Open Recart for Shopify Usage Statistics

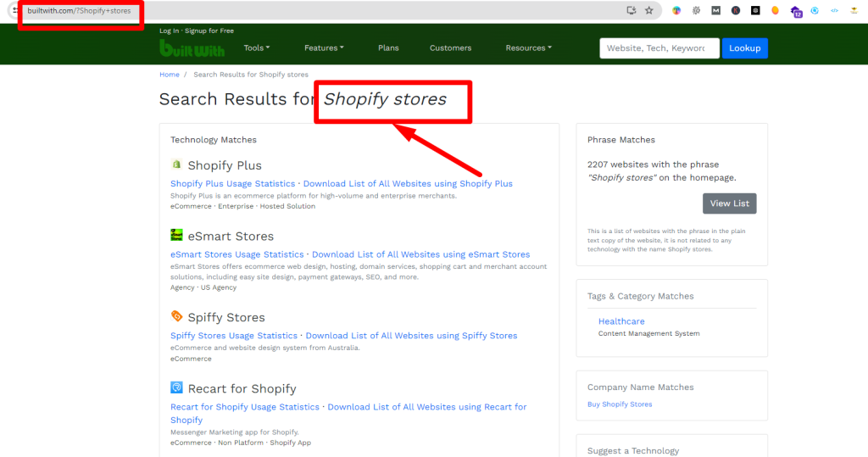(x=245, y=407)
